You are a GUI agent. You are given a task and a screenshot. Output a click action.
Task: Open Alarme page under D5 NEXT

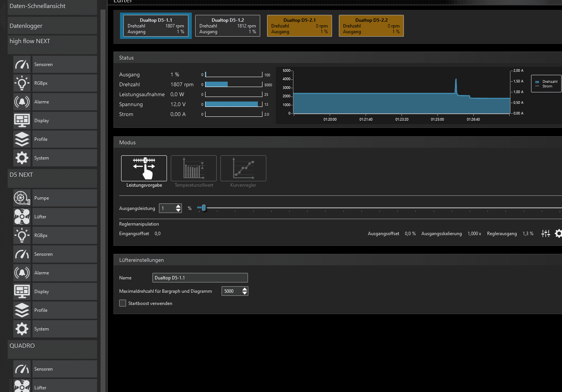(65, 273)
